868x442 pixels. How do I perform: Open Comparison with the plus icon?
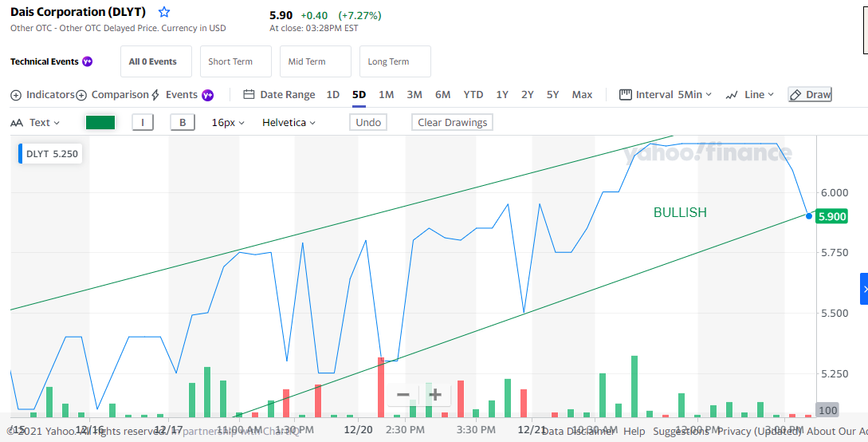81,95
